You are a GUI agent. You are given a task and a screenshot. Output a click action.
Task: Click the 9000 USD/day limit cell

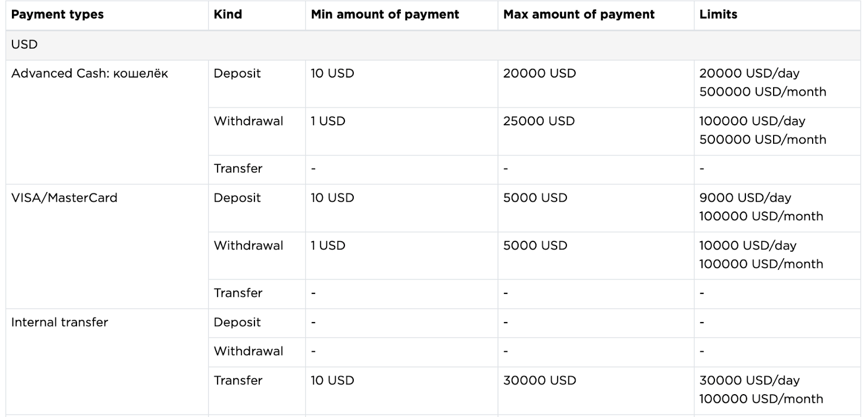coord(777,208)
